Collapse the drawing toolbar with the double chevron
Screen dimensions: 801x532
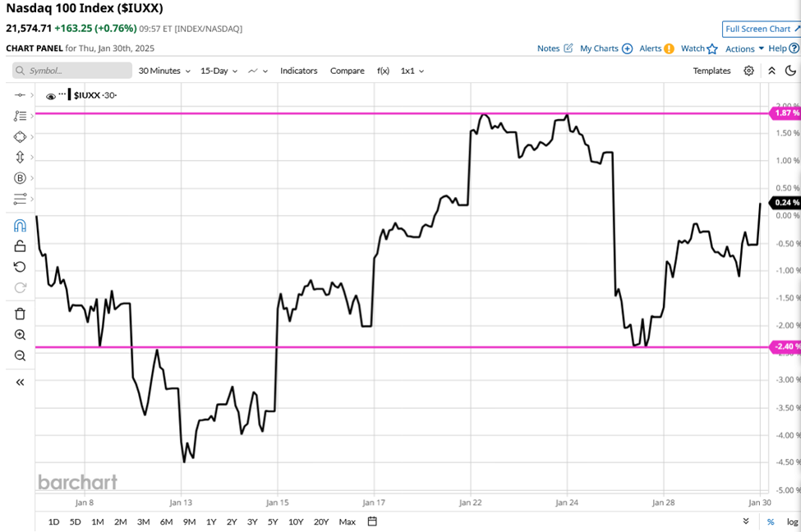pos(20,381)
